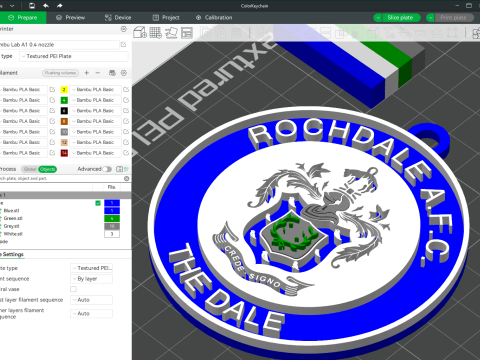480x360 pixels.
Task: Click the save icon in title bar
Action: tap(32, 6)
